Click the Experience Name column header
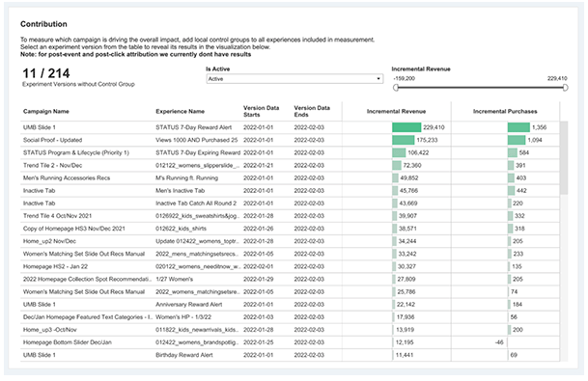The width and height of the screenshot is (588, 381). 180,111
